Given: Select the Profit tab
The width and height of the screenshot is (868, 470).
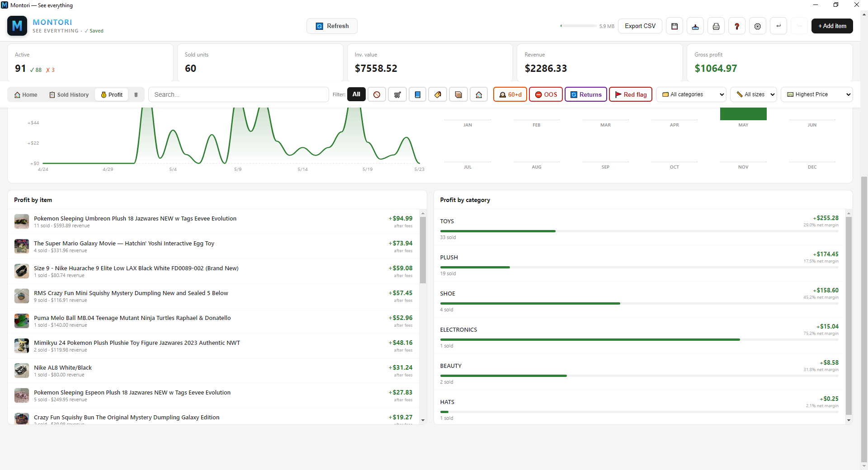Looking at the screenshot, I should 112,95.
